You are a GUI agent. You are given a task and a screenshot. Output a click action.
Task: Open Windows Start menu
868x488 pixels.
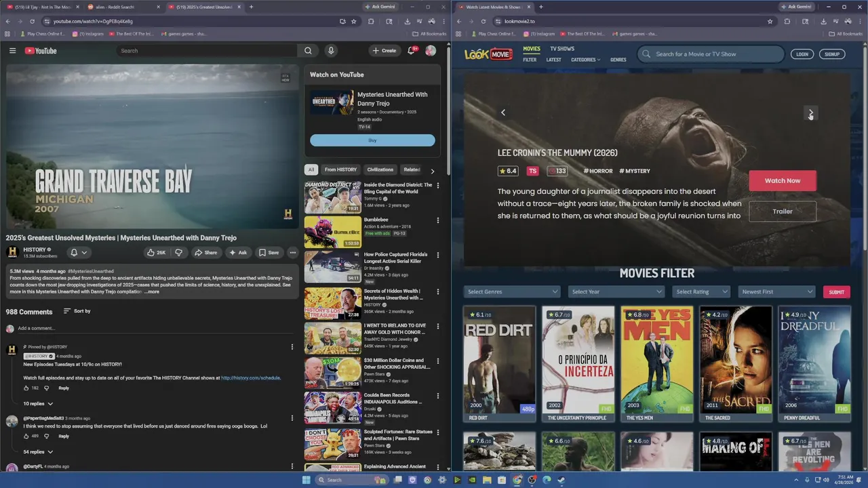tap(306, 480)
